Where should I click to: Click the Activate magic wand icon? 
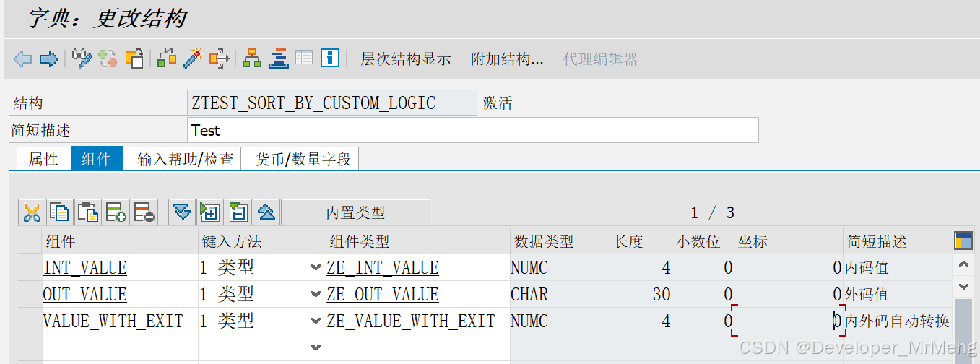(192, 58)
